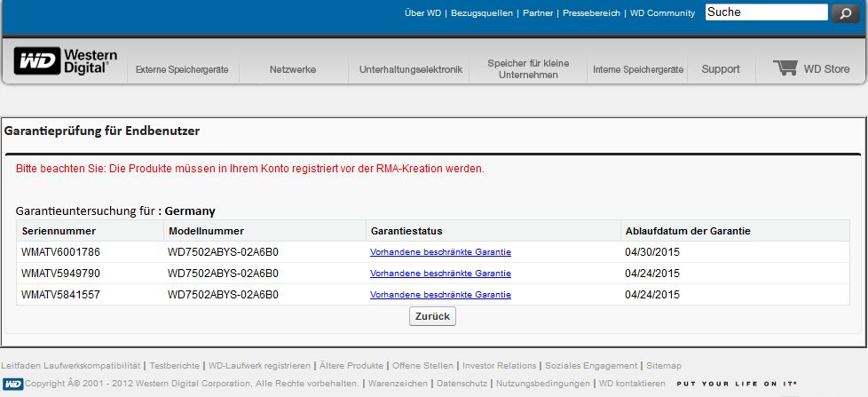Open the WD kontaktieren footer link
Screen dimensions: 868x397
[x=632, y=383]
